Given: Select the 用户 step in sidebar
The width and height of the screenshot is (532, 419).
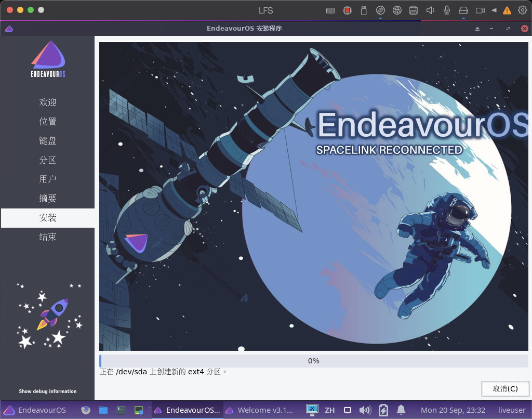Looking at the screenshot, I should pos(47,179).
